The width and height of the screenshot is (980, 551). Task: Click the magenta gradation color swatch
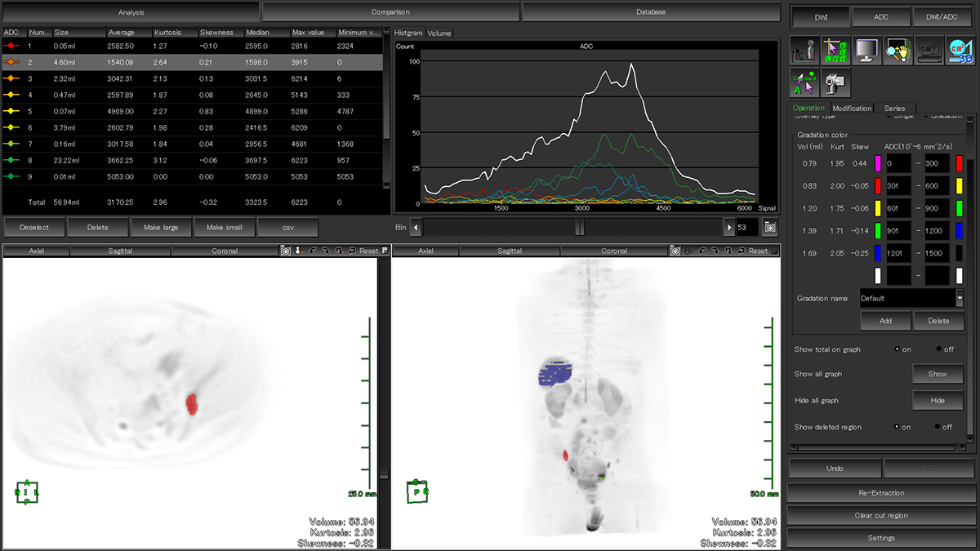877,163
